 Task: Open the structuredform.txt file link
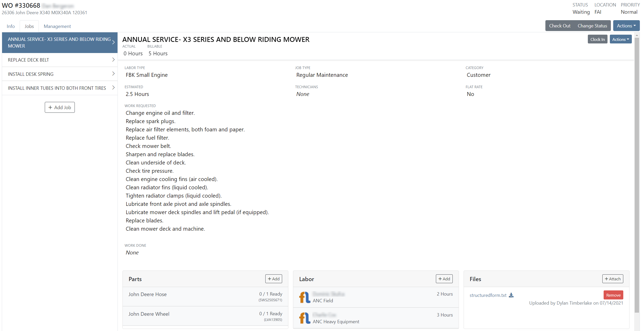click(x=488, y=295)
